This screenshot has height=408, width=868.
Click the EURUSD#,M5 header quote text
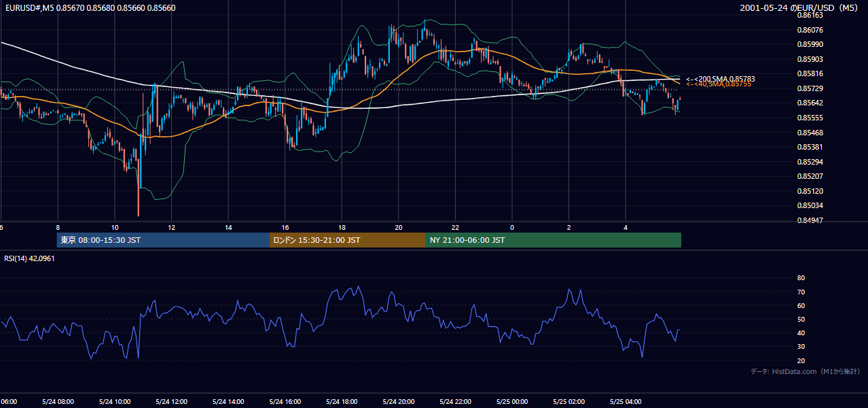click(90, 8)
